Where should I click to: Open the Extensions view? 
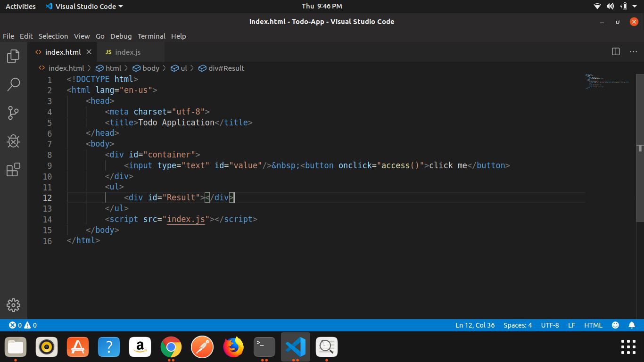click(x=13, y=170)
